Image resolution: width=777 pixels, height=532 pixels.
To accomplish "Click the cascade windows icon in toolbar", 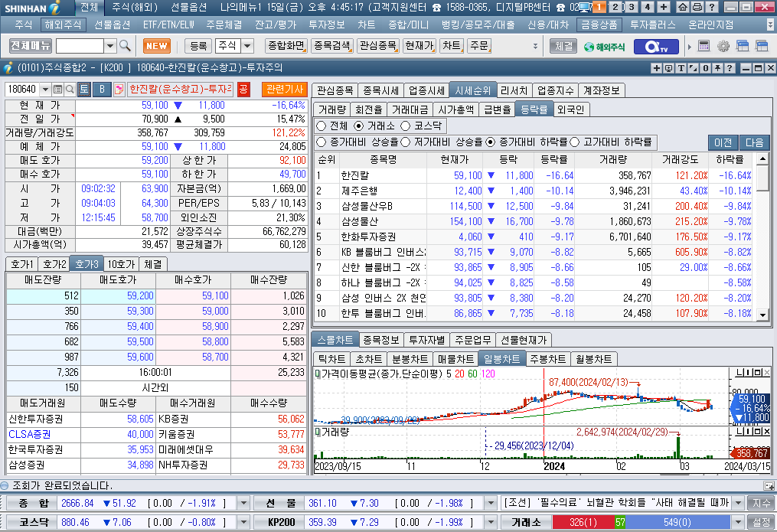I will point(743,46).
